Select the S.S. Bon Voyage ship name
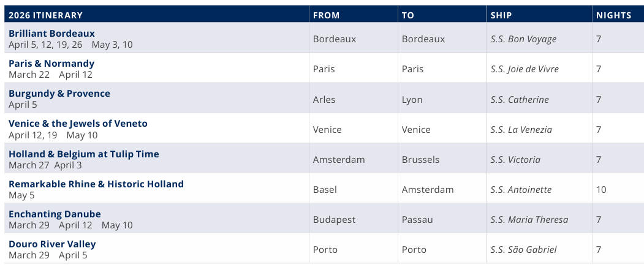Viewport: 644px width, 270px height. 523,39
